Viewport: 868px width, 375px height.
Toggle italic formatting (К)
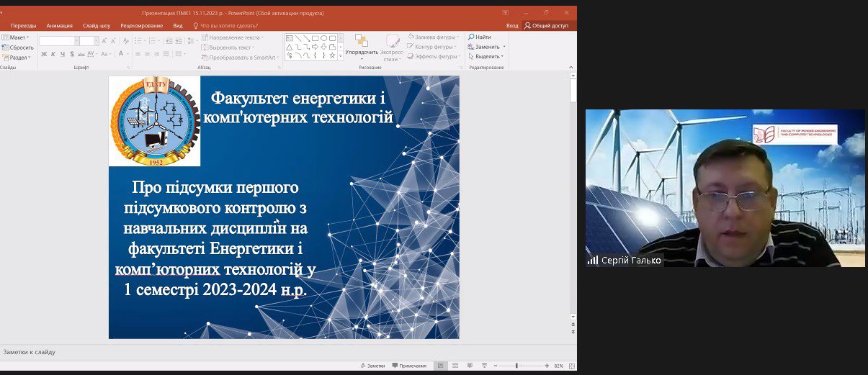click(53, 54)
